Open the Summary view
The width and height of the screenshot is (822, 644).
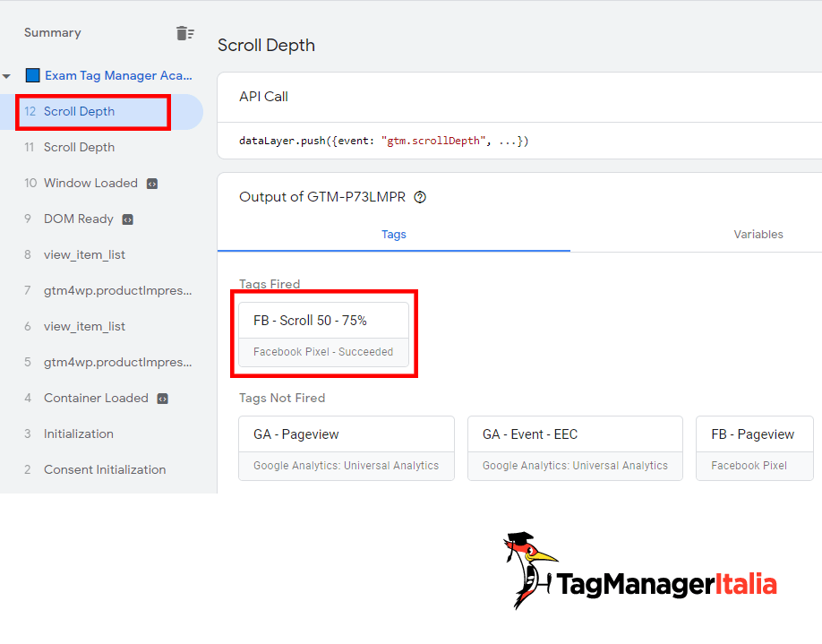coord(53,32)
